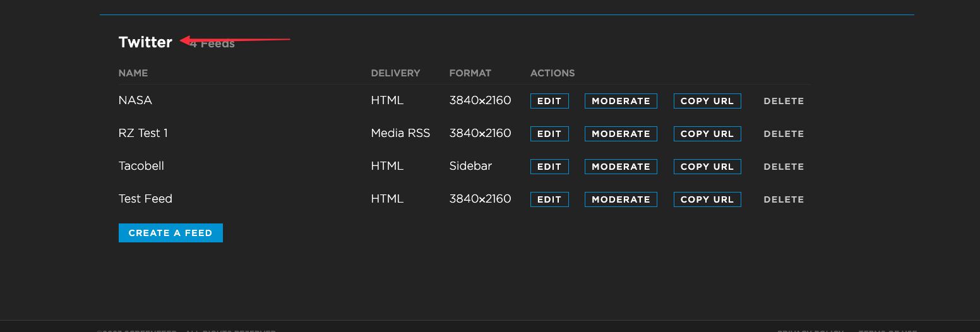
Task: Moderate the RZ Test 1 feed
Action: click(x=621, y=134)
